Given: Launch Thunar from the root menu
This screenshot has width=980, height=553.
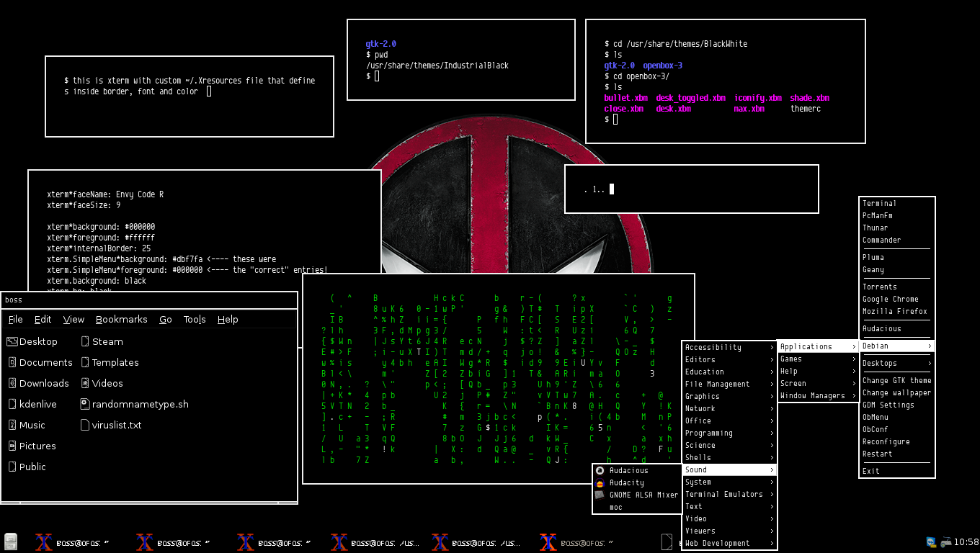Looking at the screenshot, I should [897, 228].
